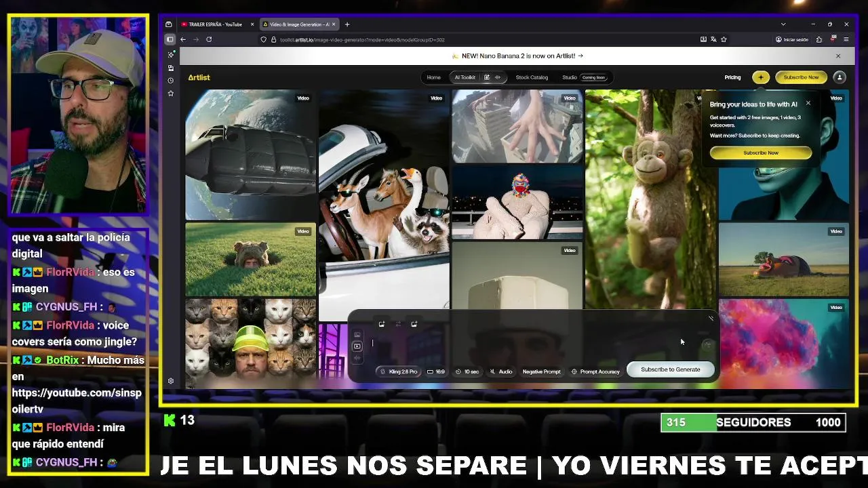Open the History clock icon in sidebar

(x=170, y=80)
